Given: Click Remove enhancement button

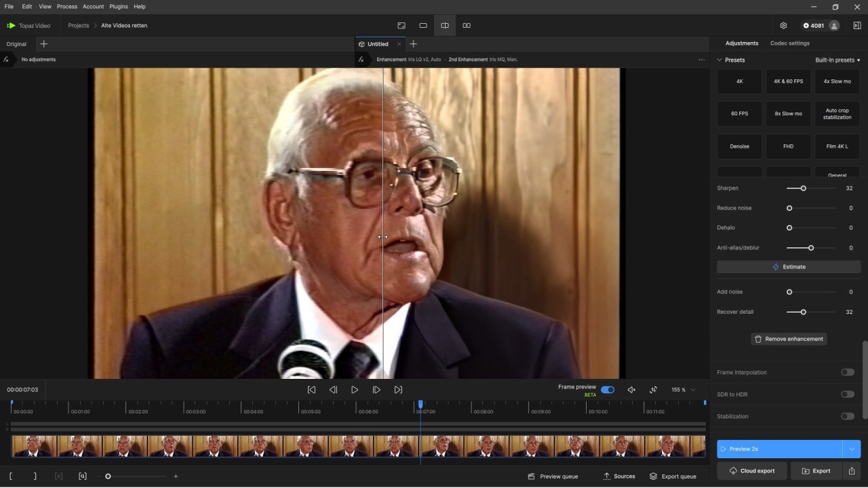Looking at the screenshot, I should 789,339.
